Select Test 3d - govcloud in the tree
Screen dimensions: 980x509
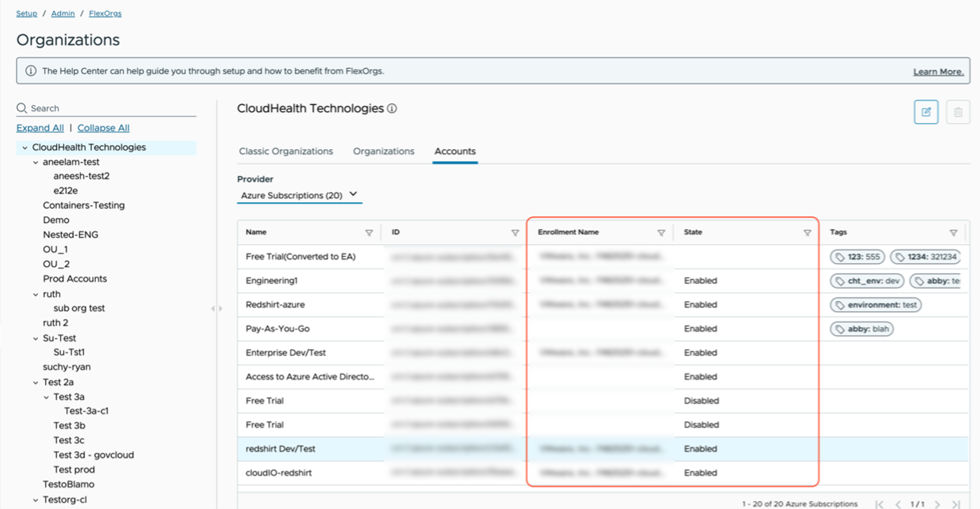click(x=93, y=455)
